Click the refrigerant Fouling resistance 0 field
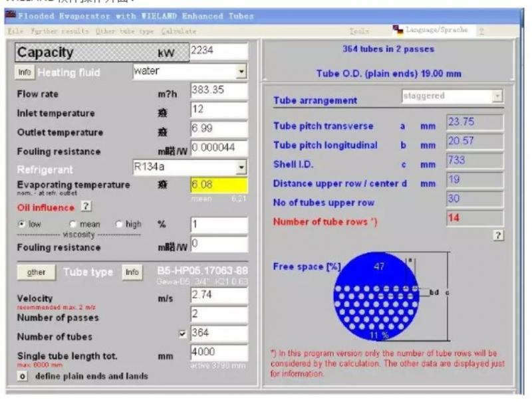The image size is (532, 402). pyautogui.click(x=219, y=244)
